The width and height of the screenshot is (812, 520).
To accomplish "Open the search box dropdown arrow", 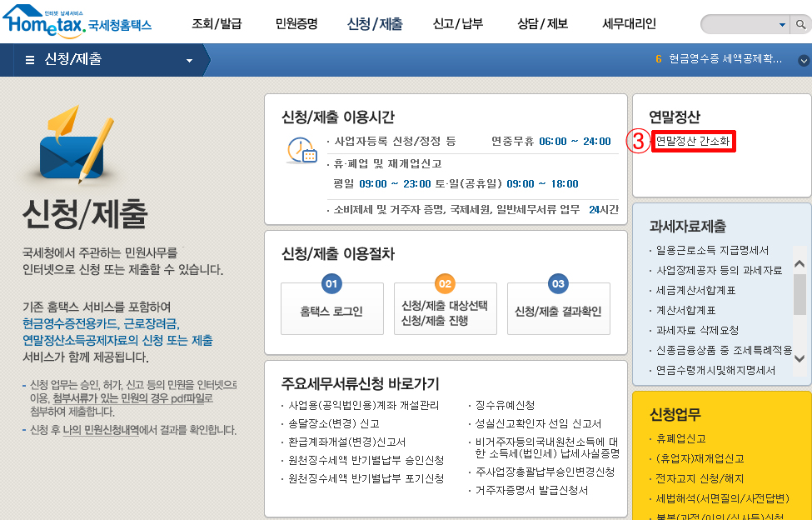I will point(782,25).
